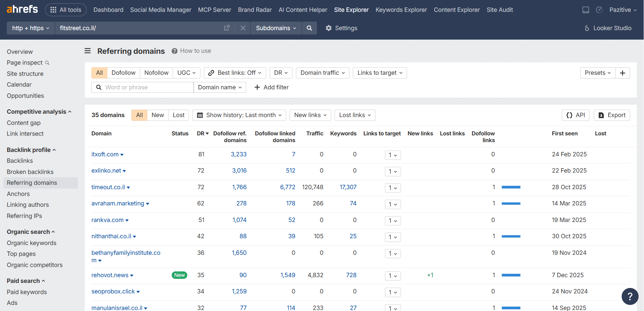644x311 pixels.
Task: Open Show history: Last month dropdown
Action: [239, 115]
